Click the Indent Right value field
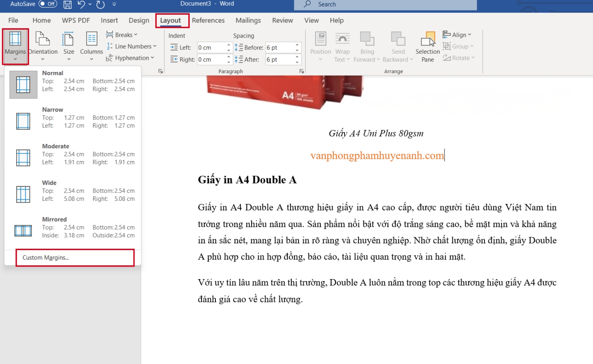The width and height of the screenshot is (593, 364). [x=212, y=59]
